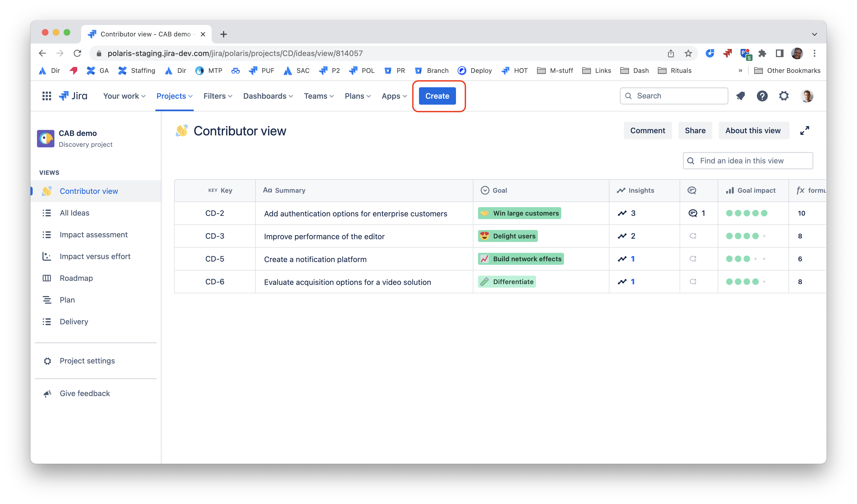
Task: Open Give feedback via the megaphone icon
Action: coord(47,393)
